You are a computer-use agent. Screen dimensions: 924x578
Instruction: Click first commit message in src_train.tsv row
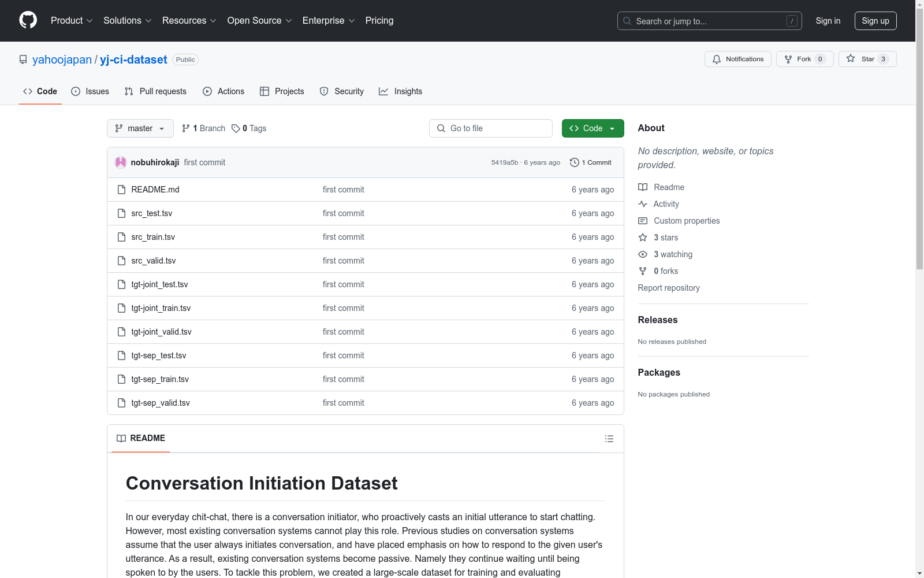[x=344, y=237]
